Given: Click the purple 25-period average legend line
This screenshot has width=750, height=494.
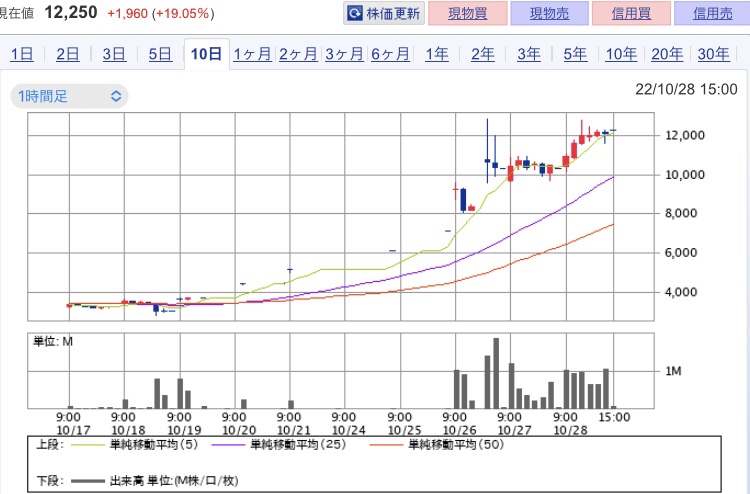Looking at the screenshot, I should coord(228,445).
